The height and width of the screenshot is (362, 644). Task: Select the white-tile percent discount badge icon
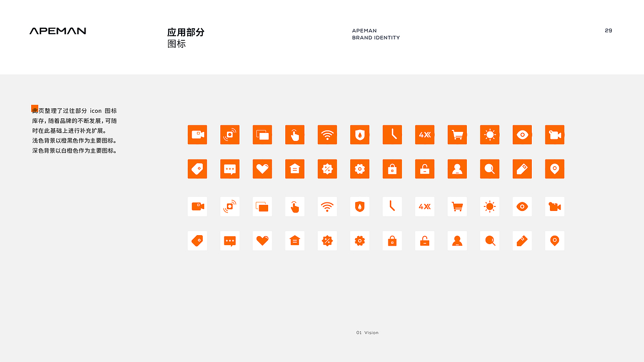[x=327, y=241]
